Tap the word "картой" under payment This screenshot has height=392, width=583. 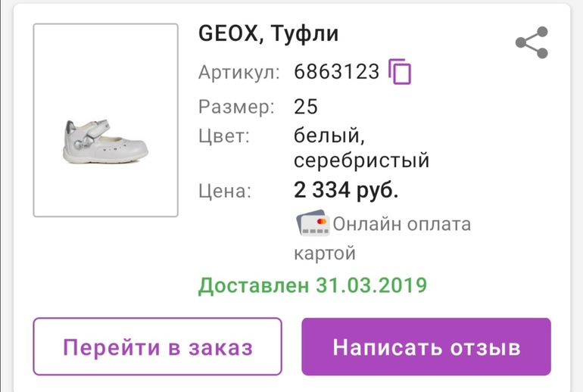[325, 253]
